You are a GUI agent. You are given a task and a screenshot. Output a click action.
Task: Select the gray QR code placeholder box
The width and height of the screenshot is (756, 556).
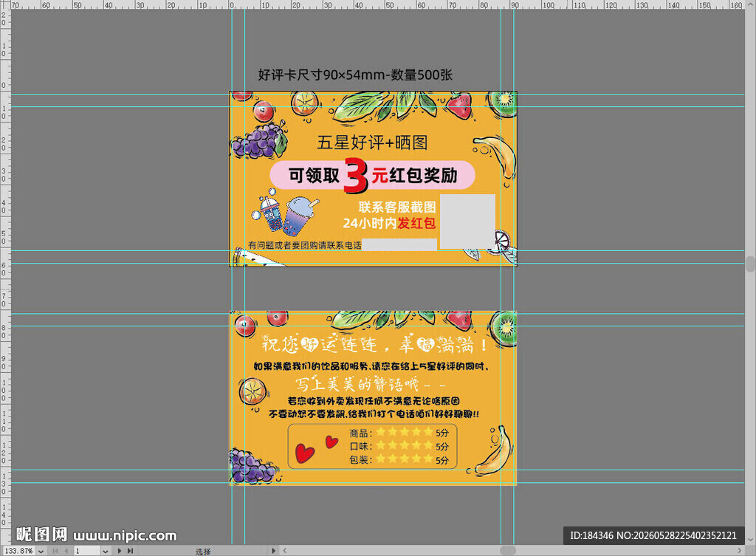467,222
